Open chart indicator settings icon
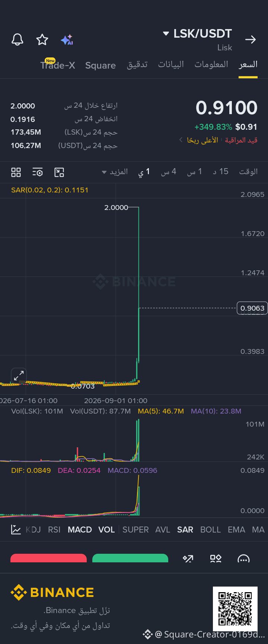 (x=37, y=172)
